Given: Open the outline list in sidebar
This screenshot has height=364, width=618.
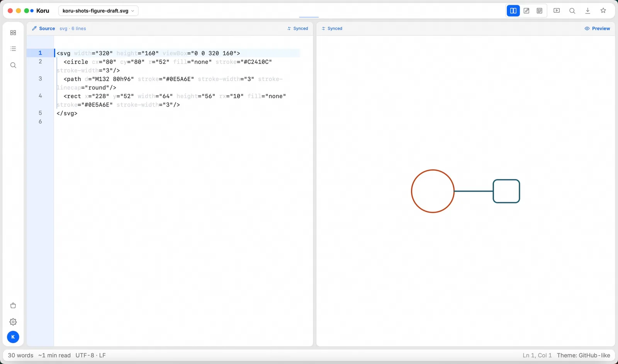Looking at the screenshot, I should pyautogui.click(x=13, y=49).
